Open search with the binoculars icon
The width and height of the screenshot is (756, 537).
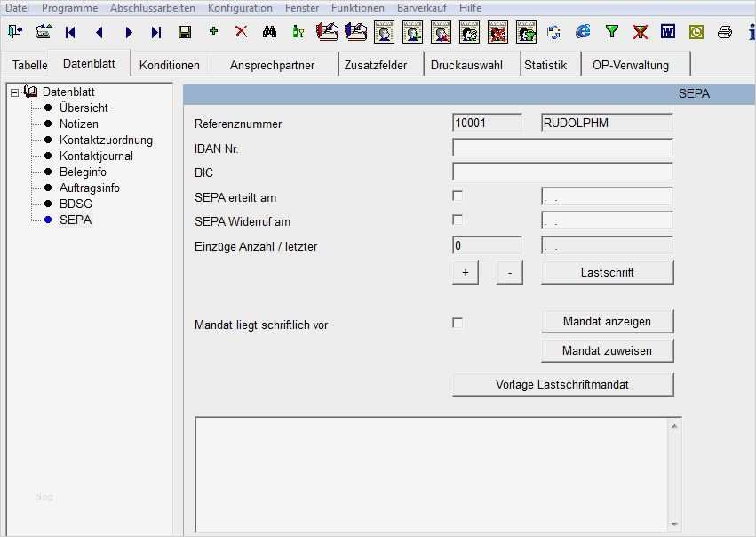click(x=270, y=32)
